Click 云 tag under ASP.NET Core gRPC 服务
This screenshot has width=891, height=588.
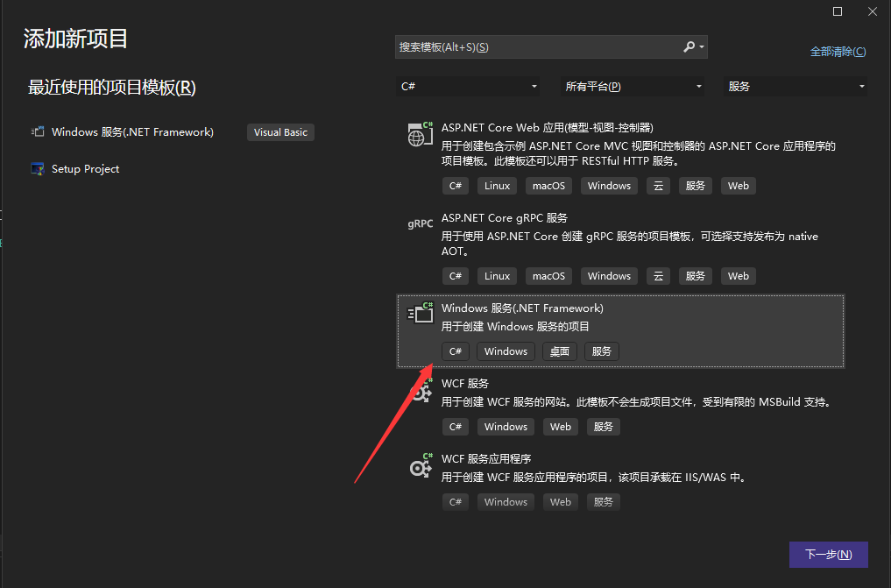pos(658,276)
